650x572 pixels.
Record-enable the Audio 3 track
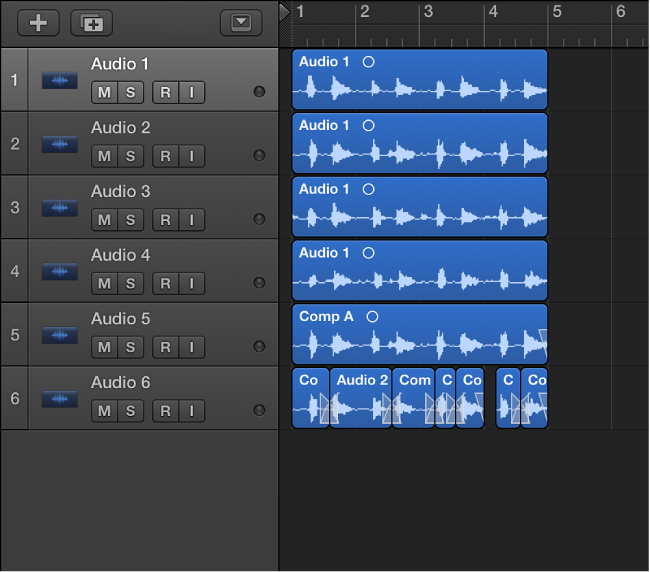pos(164,220)
